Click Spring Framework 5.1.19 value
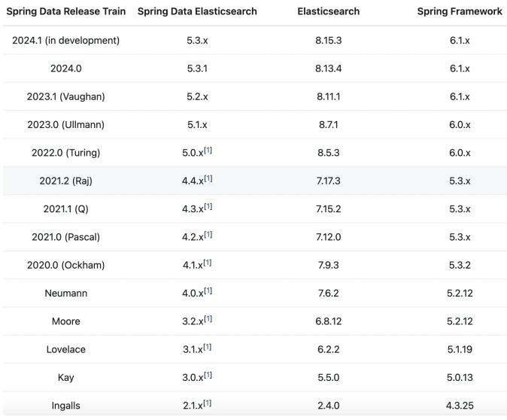507x420 pixels. (460, 349)
